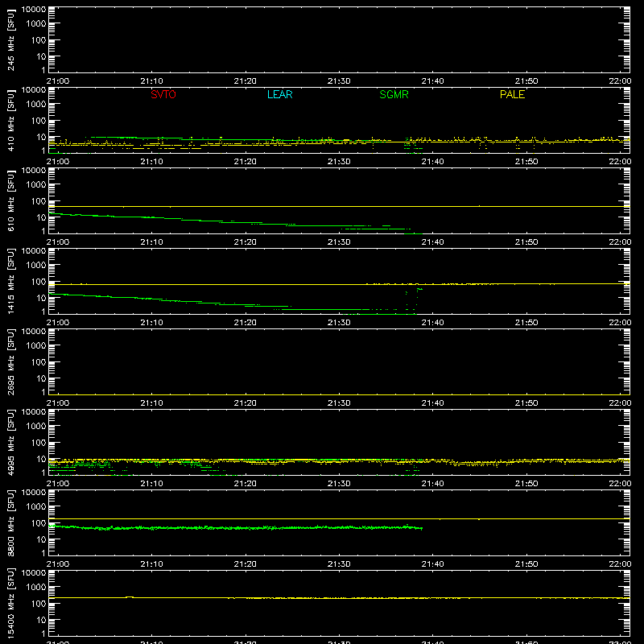Viewport: 644px width, 644px height.
Task: Select the 15400 MHz [SFU] axis title
Action: [10, 603]
